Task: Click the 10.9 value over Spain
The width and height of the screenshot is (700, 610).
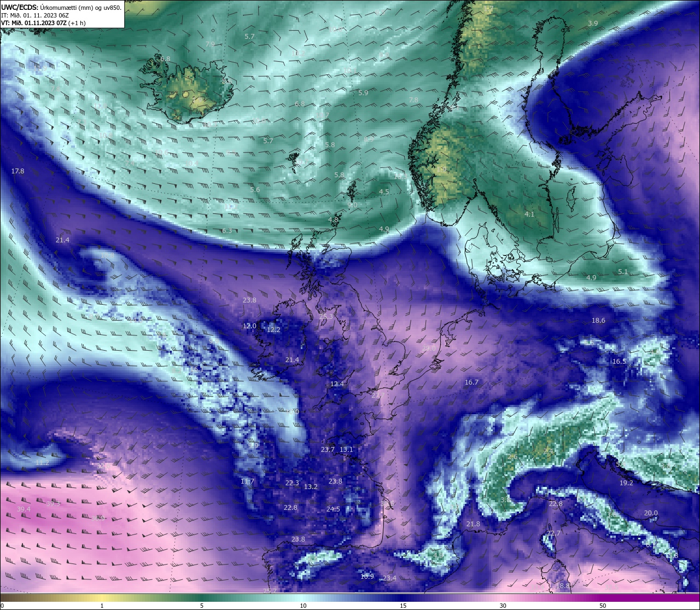Action: point(367,577)
